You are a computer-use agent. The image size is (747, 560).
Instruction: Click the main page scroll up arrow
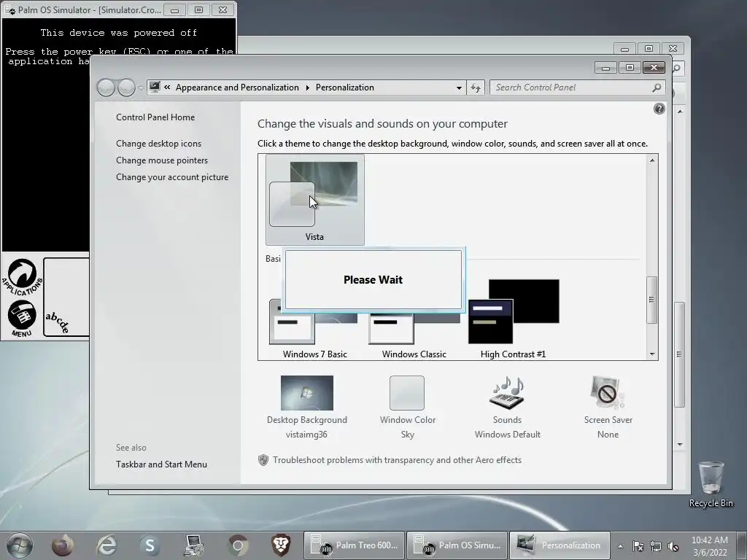pos(680,112)
